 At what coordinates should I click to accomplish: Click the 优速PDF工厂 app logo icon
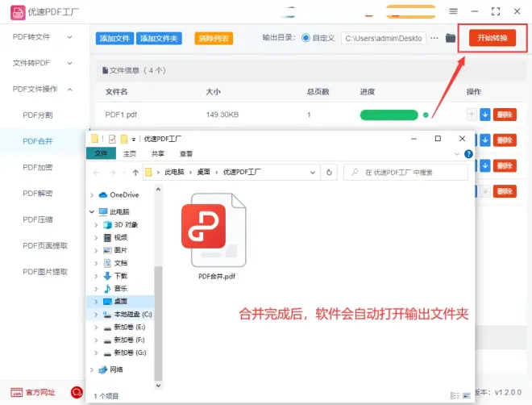click(18, 13)
